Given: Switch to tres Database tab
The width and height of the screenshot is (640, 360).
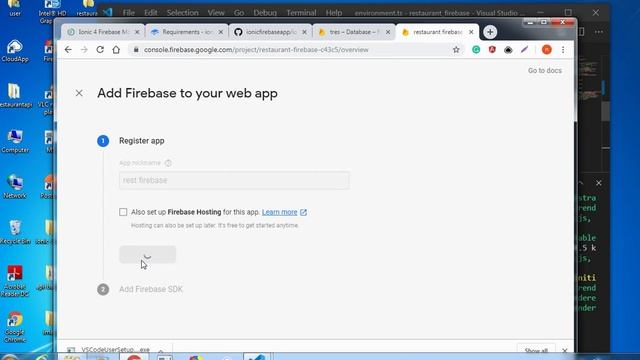Looking at the screenshot, I should coord(354,32).
